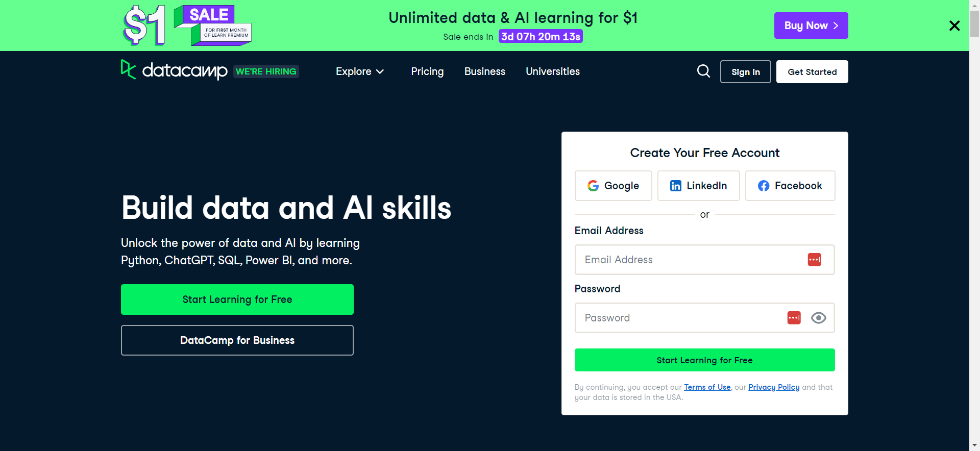The width and height of the screenshot is (980, 451).
Task: Click the Get Started button
Action: tap(812, 71)
